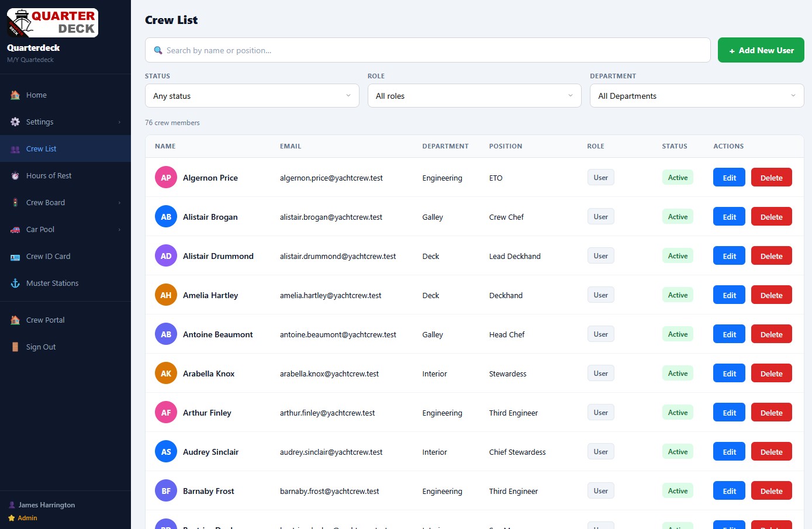
Task: Click the Crew Board traffic-light icon
Action: 15,202
